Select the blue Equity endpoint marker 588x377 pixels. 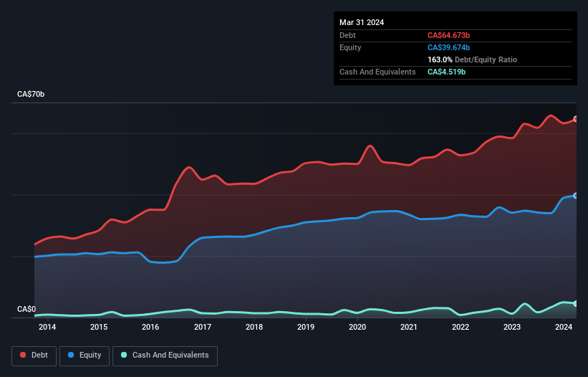[576, 196]
